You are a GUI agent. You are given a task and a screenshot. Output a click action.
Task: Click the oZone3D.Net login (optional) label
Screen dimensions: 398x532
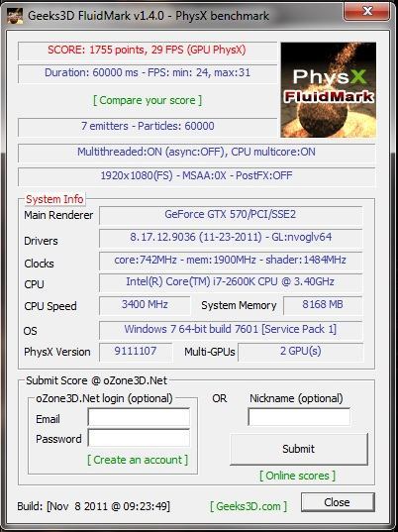[104, 398]
